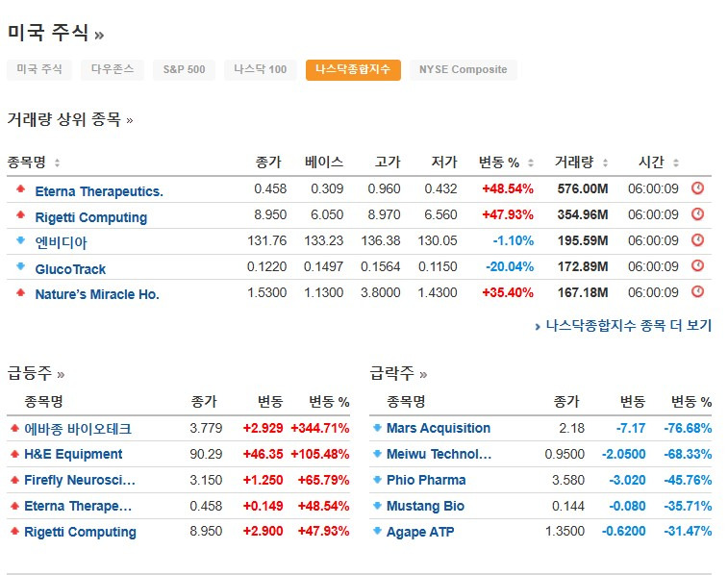Open Nature's Miracle Ho. stock page

pyautogui.click(x=97, y=294)
